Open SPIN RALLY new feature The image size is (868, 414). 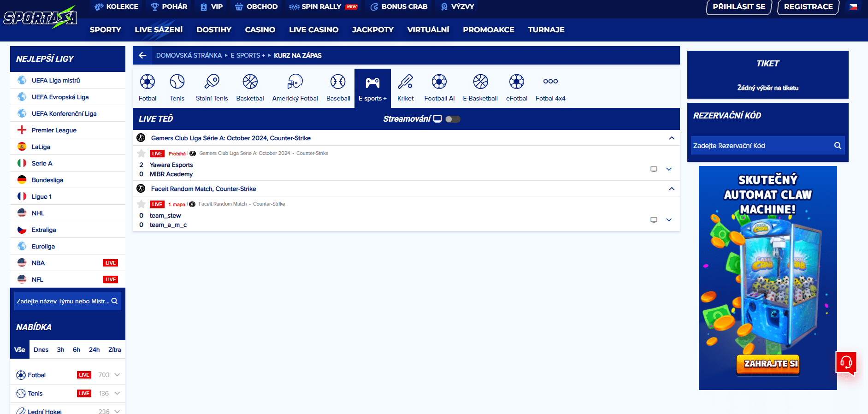click(323, 6)
